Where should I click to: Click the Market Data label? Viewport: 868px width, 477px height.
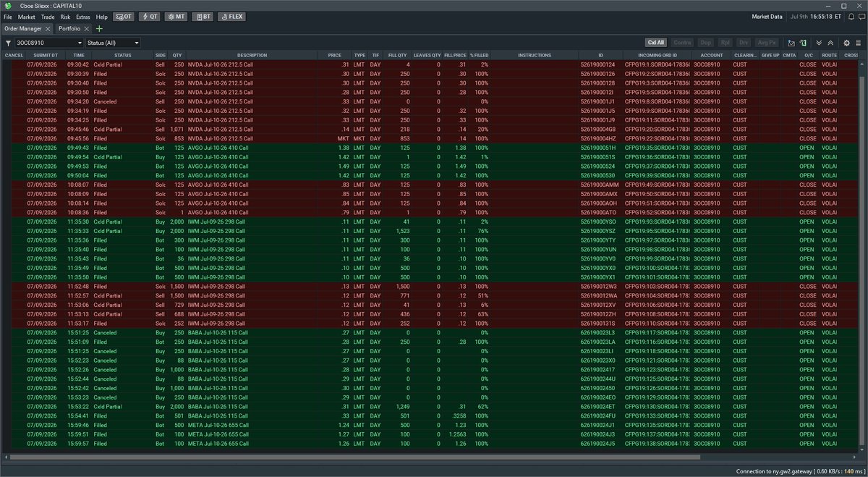point(767,17)
